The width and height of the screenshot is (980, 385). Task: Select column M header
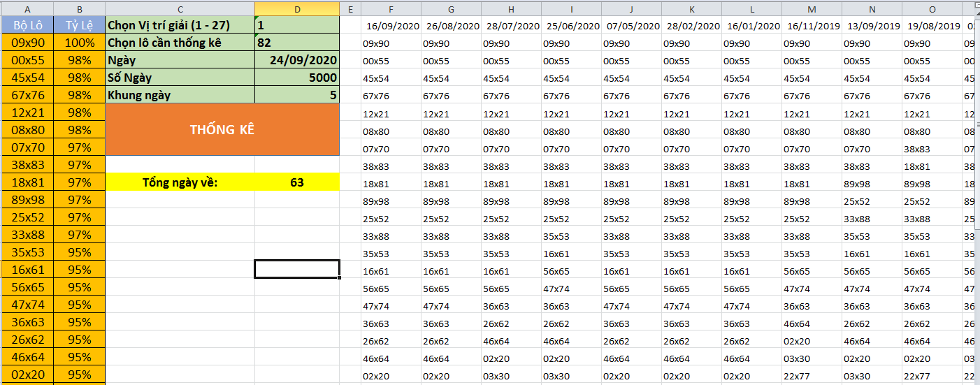coord(812,8)
